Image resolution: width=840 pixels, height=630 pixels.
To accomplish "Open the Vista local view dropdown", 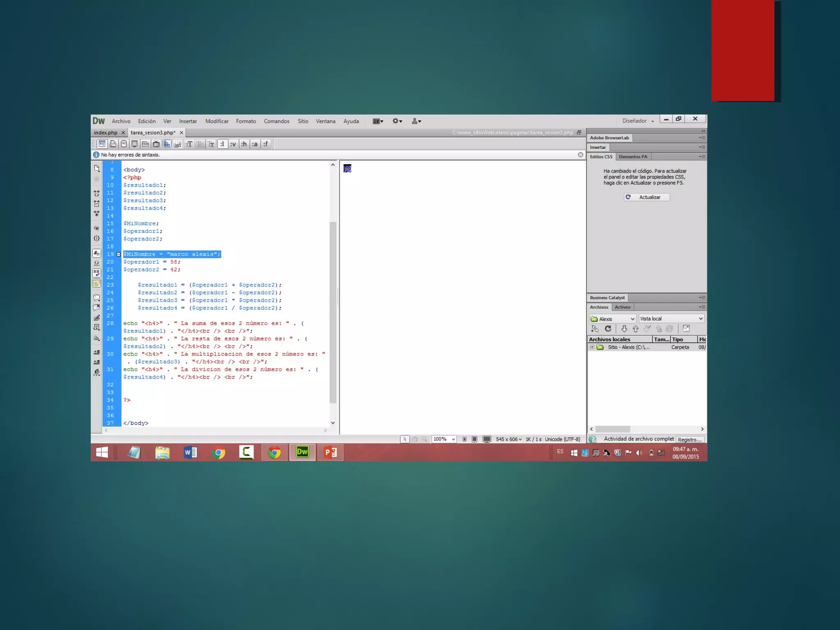I will tap(671, 319).
